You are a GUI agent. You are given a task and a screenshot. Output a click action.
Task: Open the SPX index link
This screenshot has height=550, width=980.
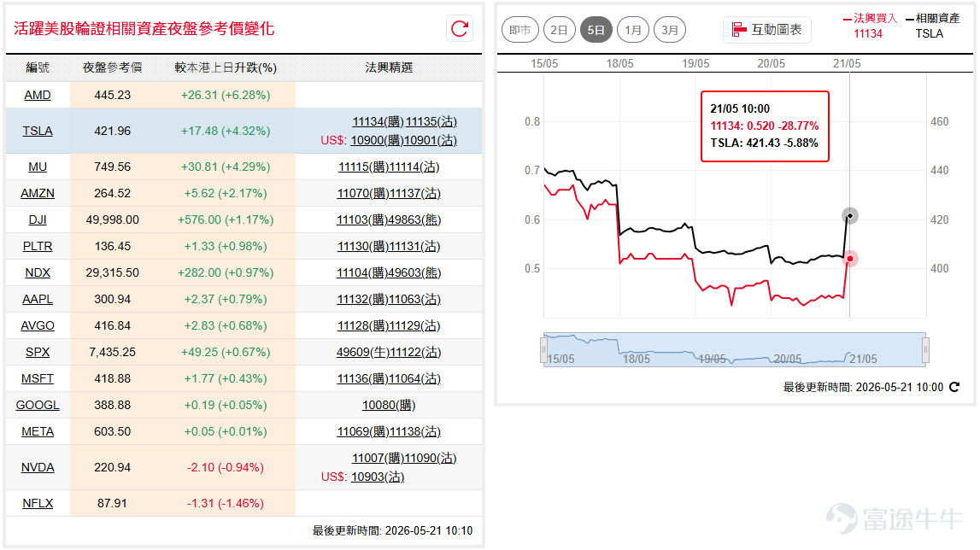(38, 352)
